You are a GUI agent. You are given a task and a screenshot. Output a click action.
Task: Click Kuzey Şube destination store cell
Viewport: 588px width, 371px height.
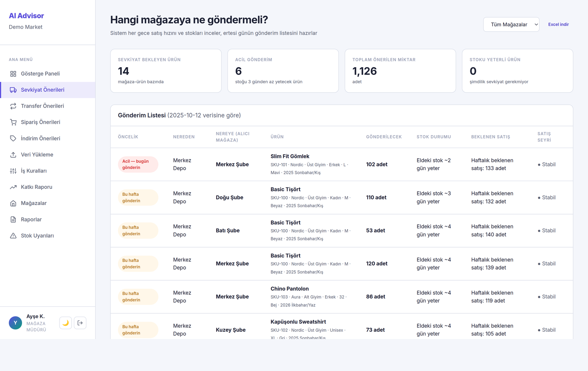click(x=231, y=330)
